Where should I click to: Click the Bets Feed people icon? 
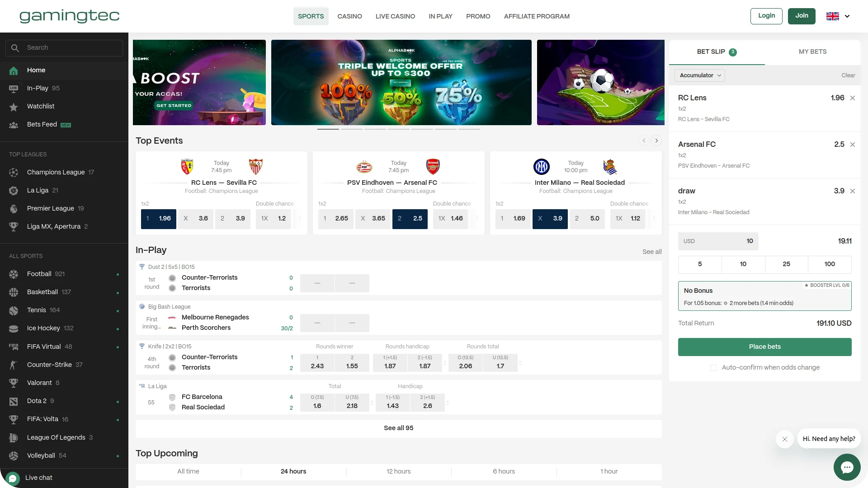(14, 125)
